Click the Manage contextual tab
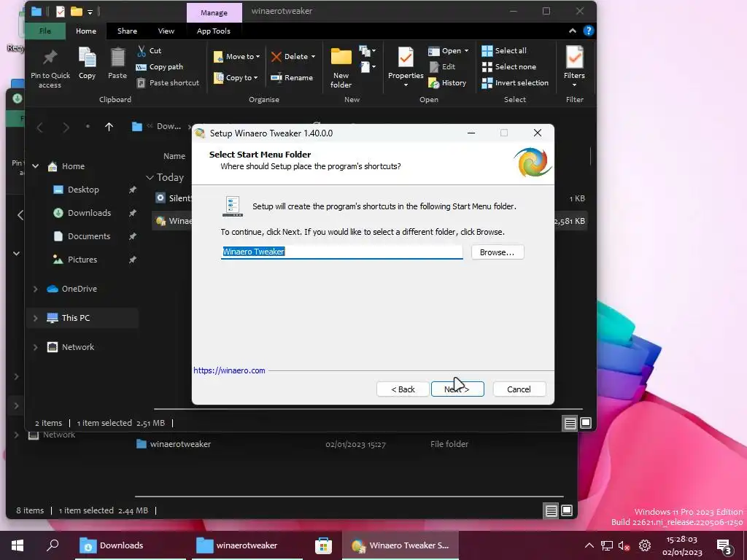 point(214,13)
